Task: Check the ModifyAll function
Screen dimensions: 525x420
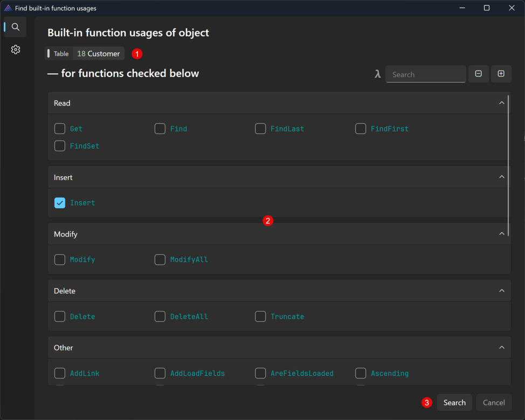Action: click(160, 260)
